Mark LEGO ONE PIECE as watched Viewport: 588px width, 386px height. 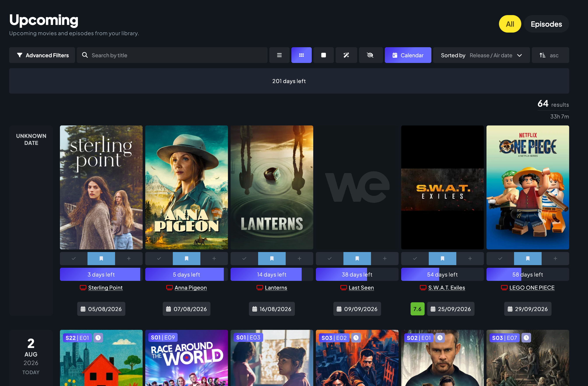(x=500, y=258)
